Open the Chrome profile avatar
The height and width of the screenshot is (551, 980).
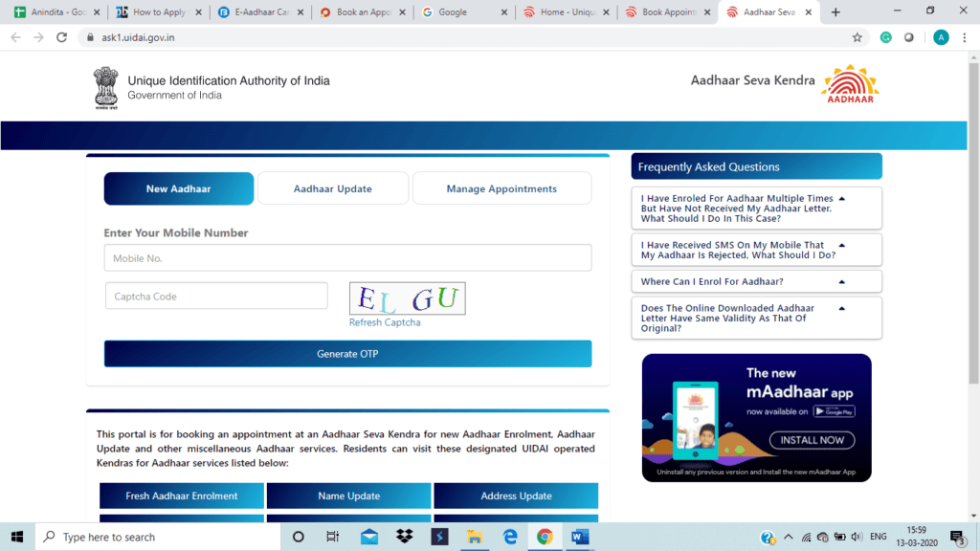click(941, 37)
